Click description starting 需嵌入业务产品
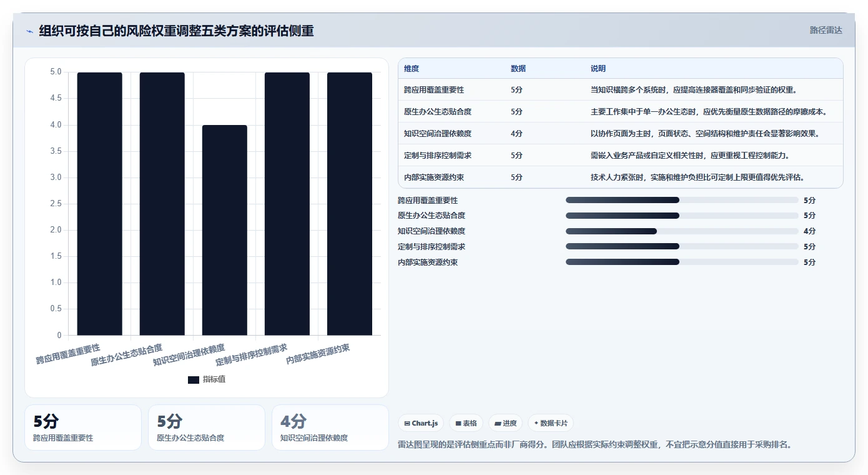This screenshot has width=868, height=475. pyautogui.click(x=691, y=156)
